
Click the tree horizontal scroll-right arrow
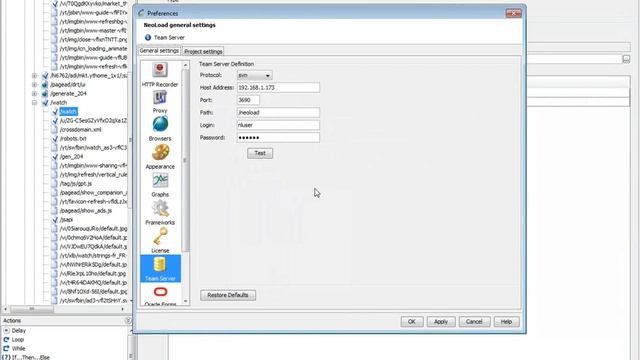point(122,309)
